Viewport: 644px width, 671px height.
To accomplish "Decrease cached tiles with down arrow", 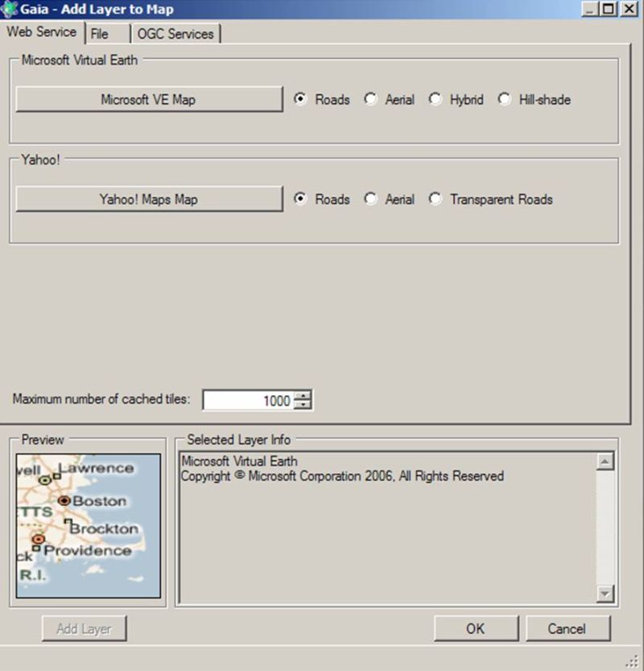I will 303,405.
